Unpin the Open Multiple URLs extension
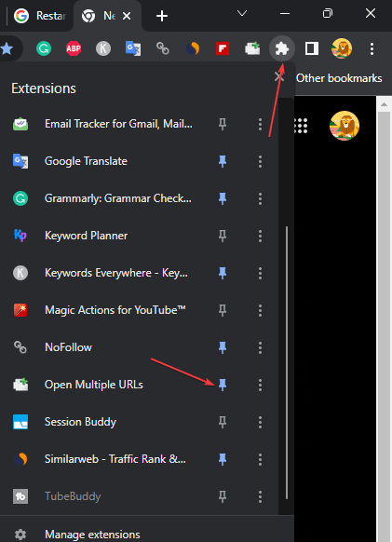 click(223, 385)
